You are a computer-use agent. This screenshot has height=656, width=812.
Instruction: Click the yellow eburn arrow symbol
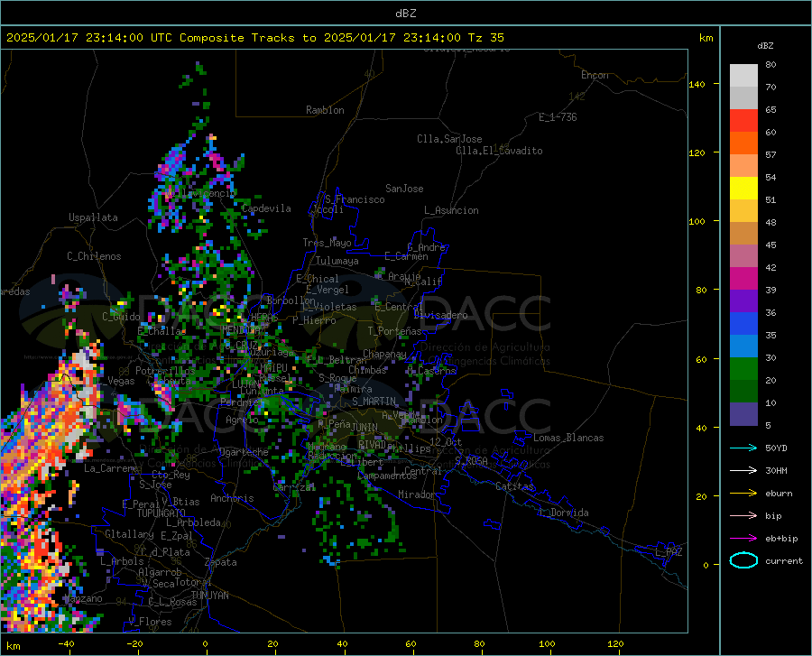[x=743, y=494]
